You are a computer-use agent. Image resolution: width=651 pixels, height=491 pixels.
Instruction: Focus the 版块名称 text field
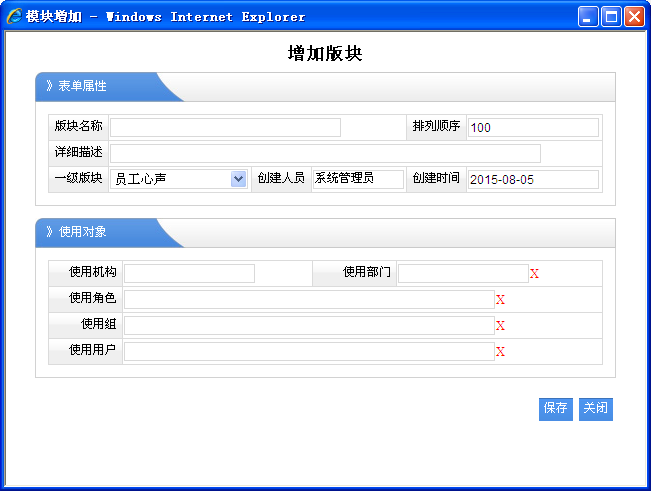tap(225, 127)
